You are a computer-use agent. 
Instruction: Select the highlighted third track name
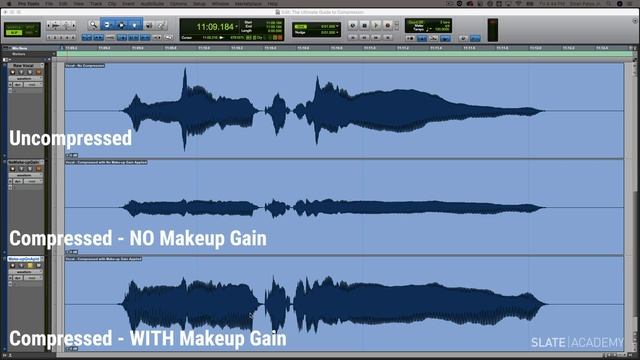click(x=24, y=259)
